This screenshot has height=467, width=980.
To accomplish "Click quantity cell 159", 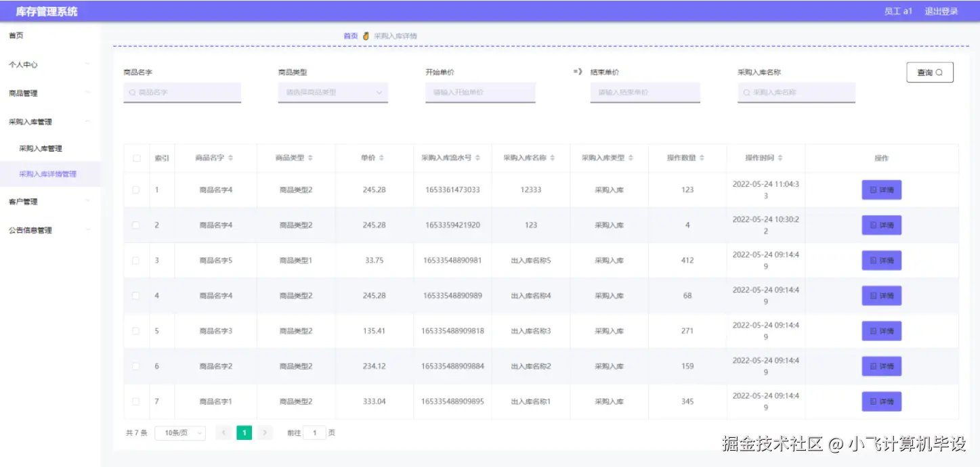I will point(687,366).
